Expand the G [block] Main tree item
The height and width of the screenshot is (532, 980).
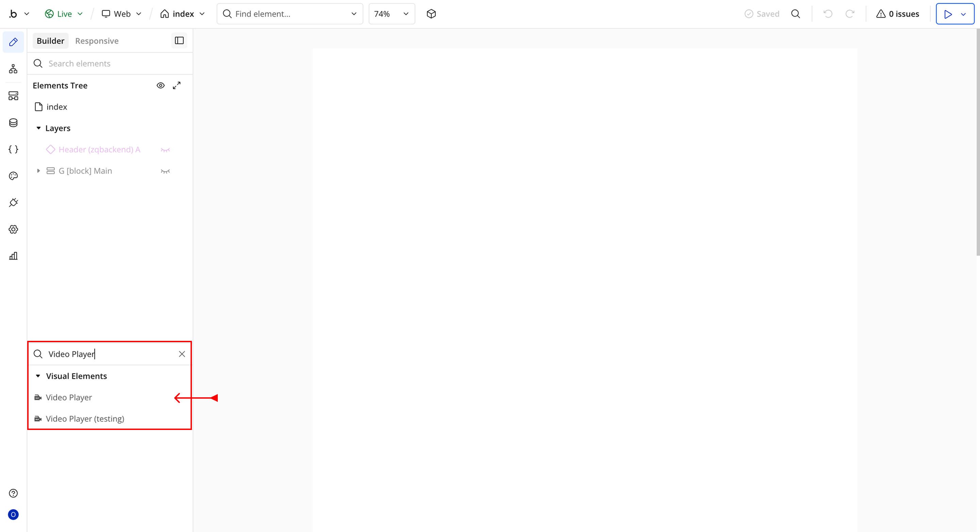pyautogui.click(x=38, y=171)
